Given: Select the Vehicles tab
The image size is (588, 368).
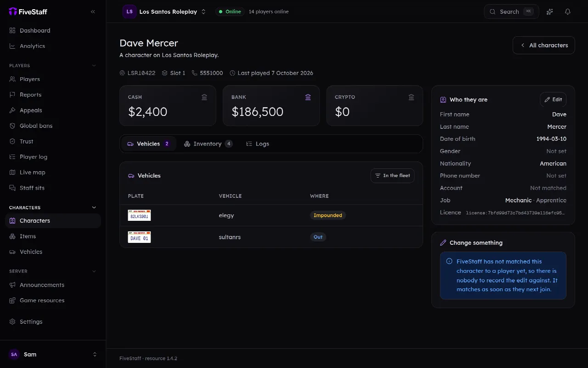Looking at the screenshot, I should [x=149, y=144].
